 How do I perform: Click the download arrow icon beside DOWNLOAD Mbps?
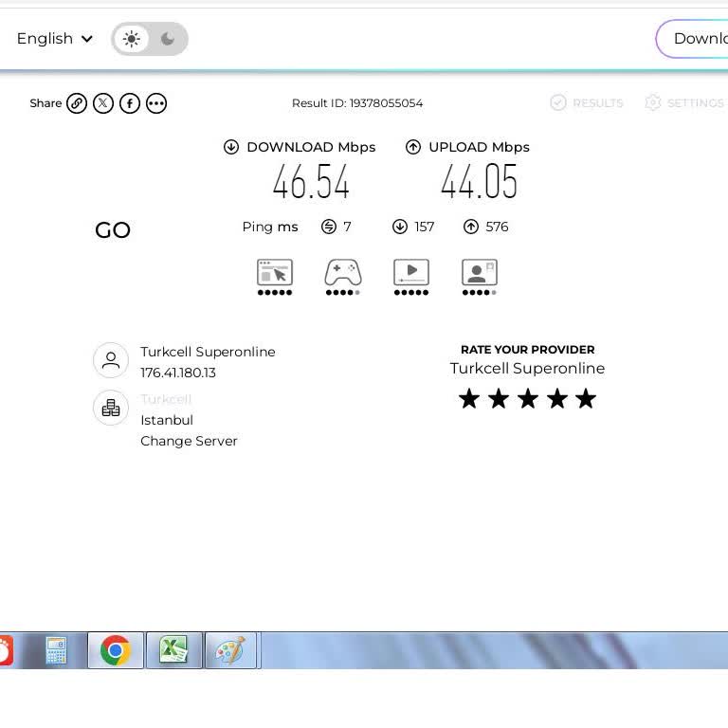tap(231, 147)
